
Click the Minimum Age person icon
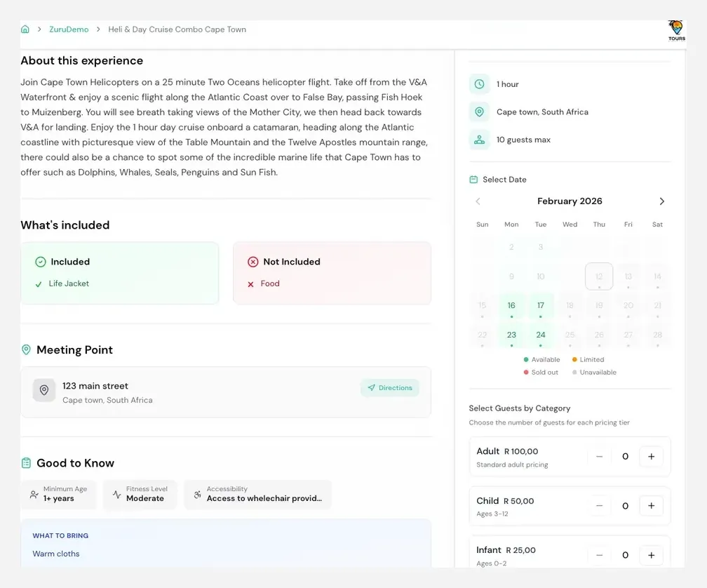point(34,494)
